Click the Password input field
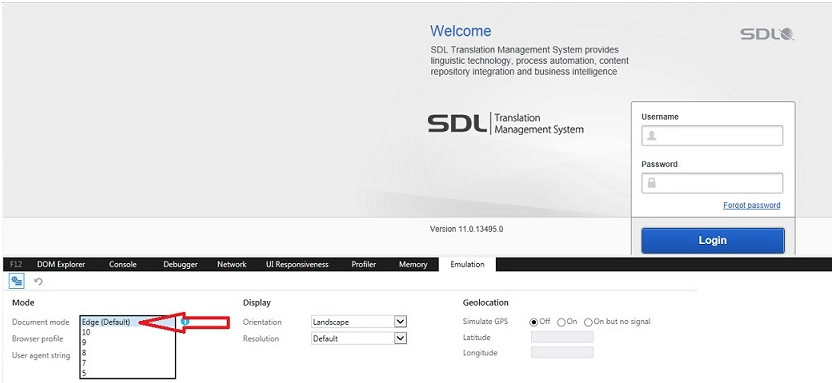The image size is (835, 383). [712, 183]
